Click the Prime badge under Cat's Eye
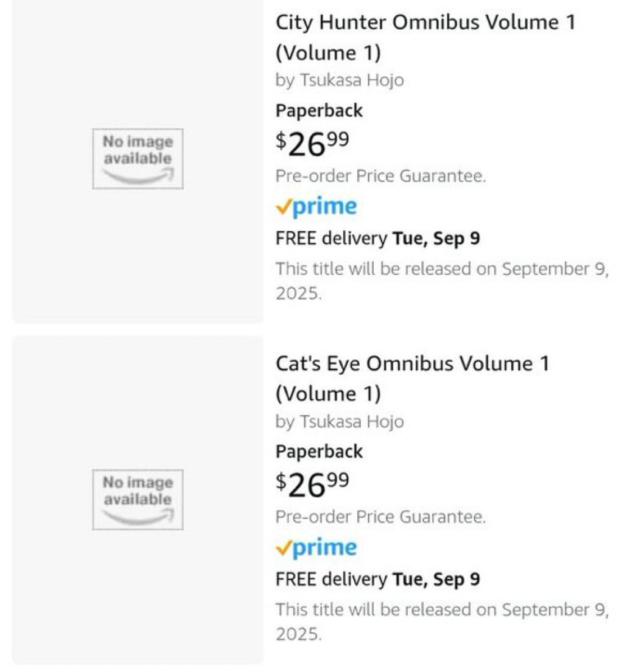The height and width of the screenshot is (672, 627). click(316, 547)
